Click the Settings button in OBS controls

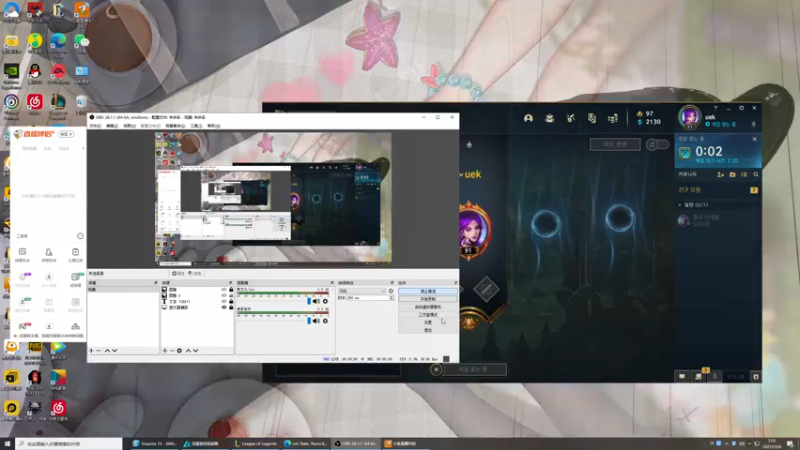pyautogui.click(x=428, y=322)
